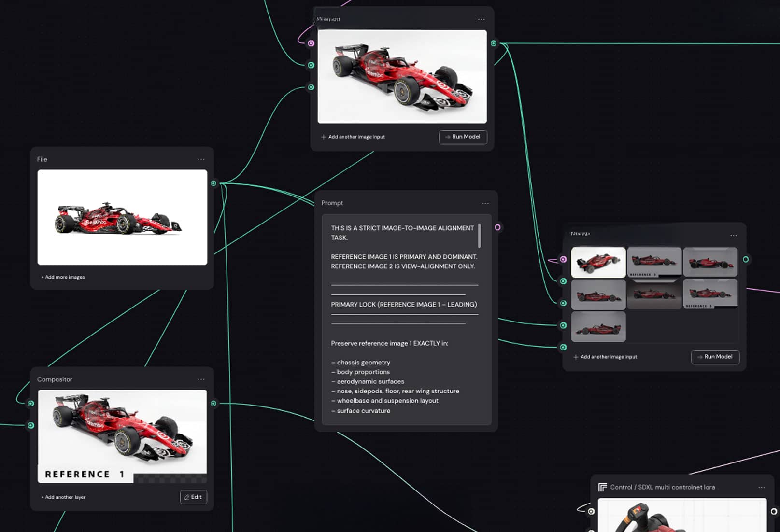The width and height of the screenshot is (780, 532).
Task: Click output port of the thumbnail grid node
Action: point(746,260)
